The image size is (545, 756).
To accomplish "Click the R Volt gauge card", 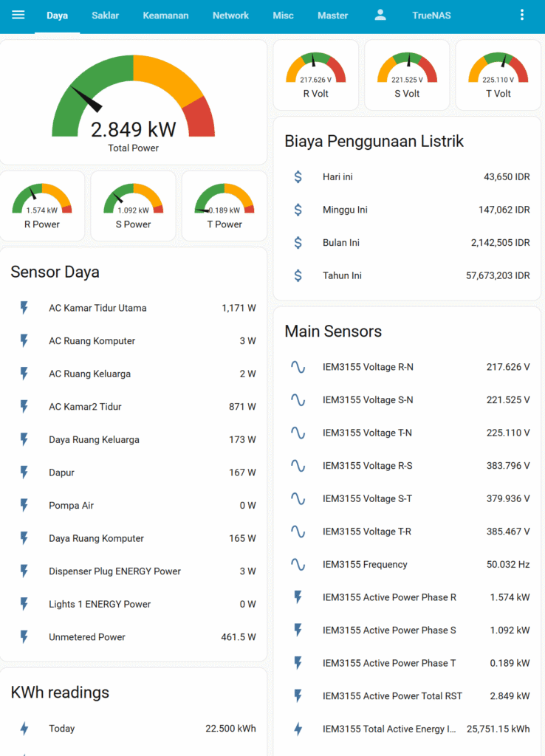I will 316,75.
